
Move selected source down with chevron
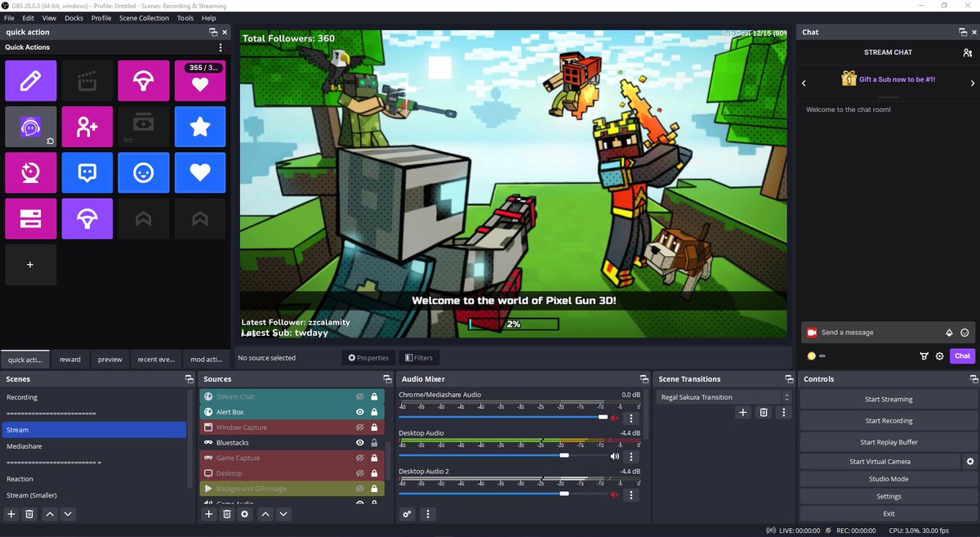(283, 514)
